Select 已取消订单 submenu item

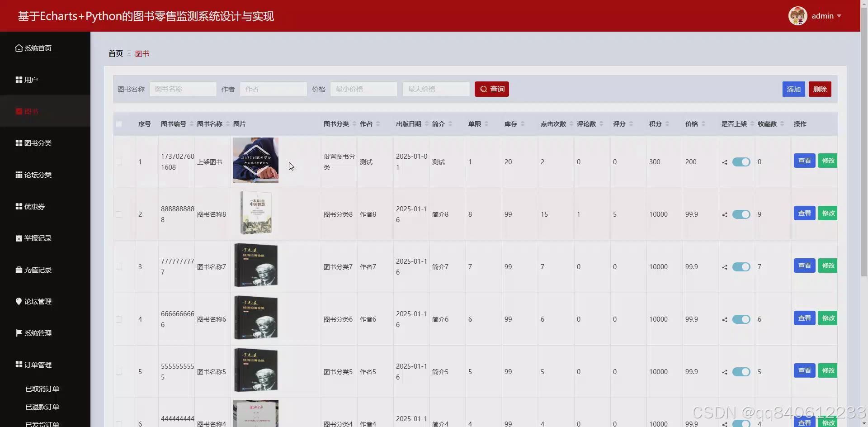click(x=42, y=388)
